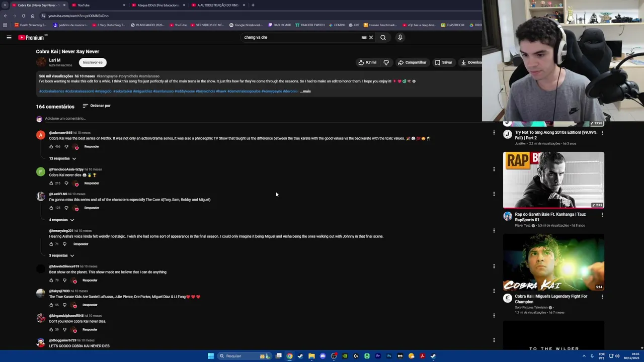Save video to playlist with Salvar
Image resolution: width=644 pixels, height=362 pixels.
443,62
